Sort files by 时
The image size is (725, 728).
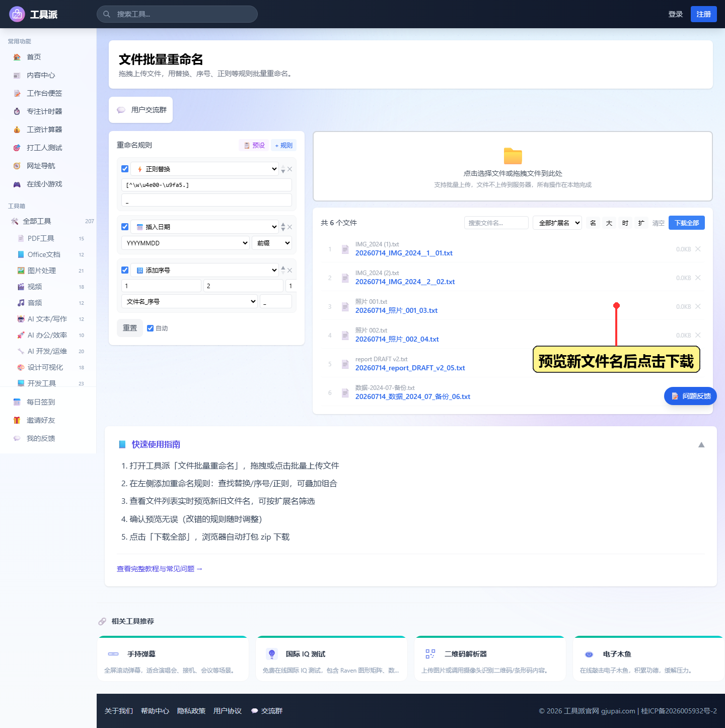click(625, 223)
